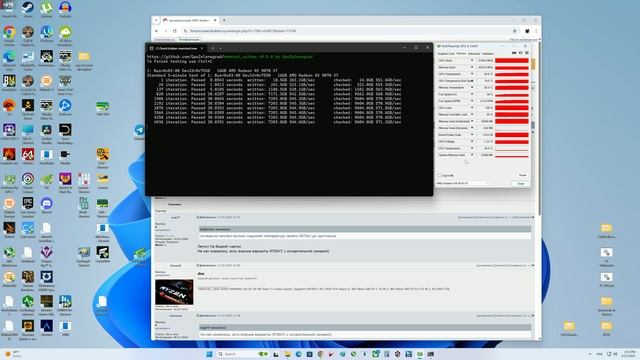The image size is (640, 360).
Task: Open the GPU Voltage sensor dropdown arrow
Action: 472,141
